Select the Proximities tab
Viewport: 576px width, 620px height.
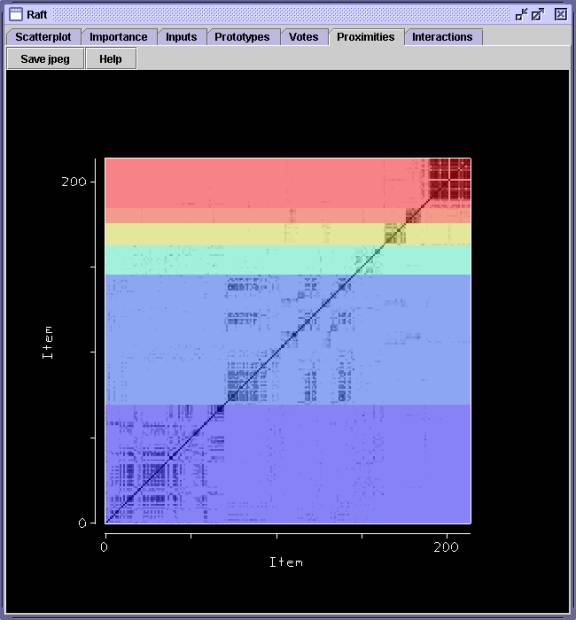(366, 37)
